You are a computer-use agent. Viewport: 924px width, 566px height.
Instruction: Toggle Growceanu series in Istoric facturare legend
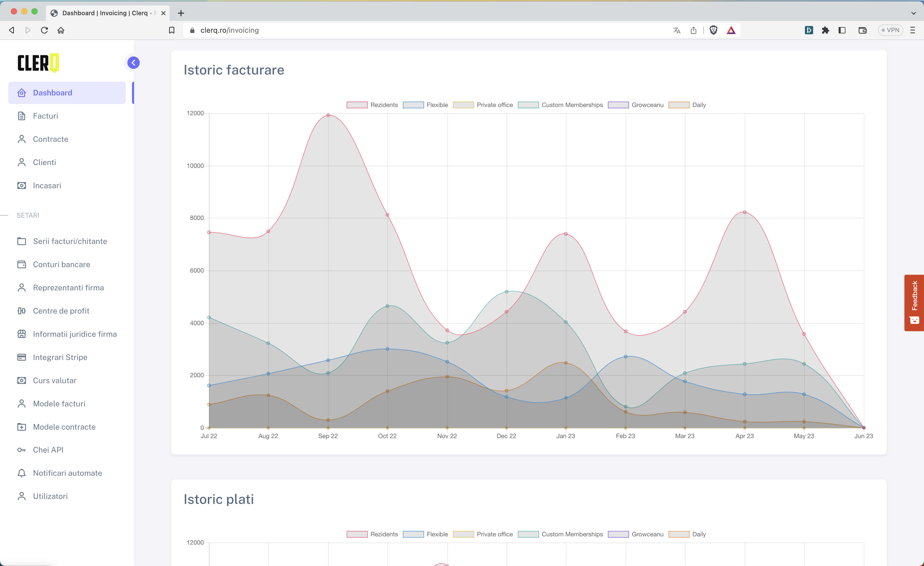tap(636, 105)
